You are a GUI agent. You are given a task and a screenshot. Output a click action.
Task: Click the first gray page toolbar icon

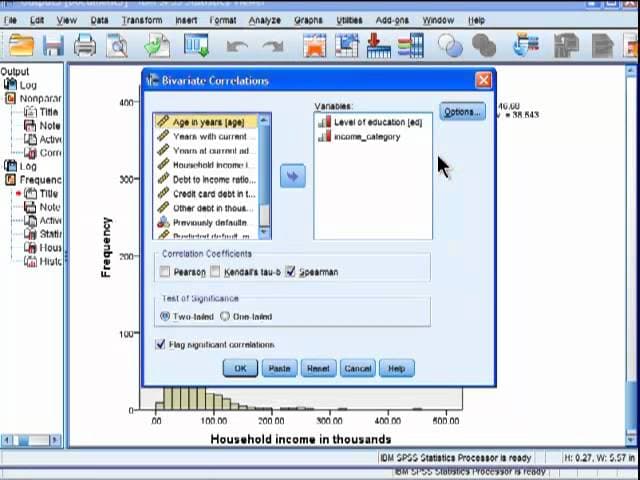coord(567,46)
